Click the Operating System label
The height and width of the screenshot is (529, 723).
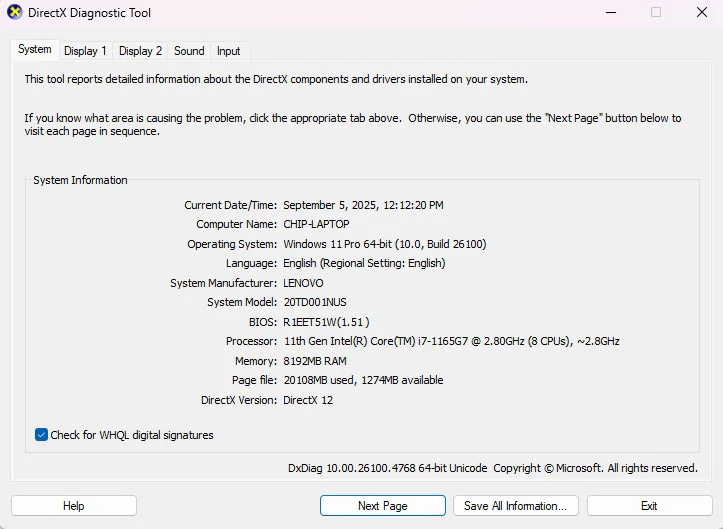point(232,244)
